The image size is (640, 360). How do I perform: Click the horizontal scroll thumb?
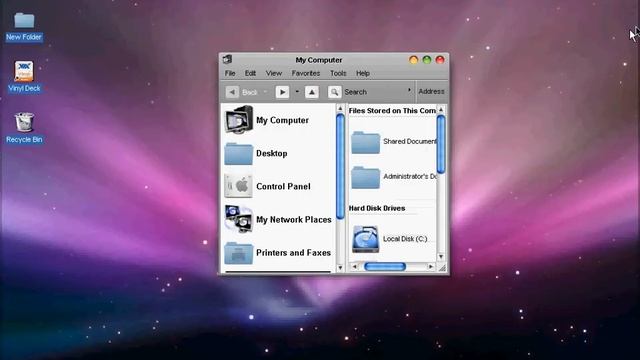click(x=385, y=267)
